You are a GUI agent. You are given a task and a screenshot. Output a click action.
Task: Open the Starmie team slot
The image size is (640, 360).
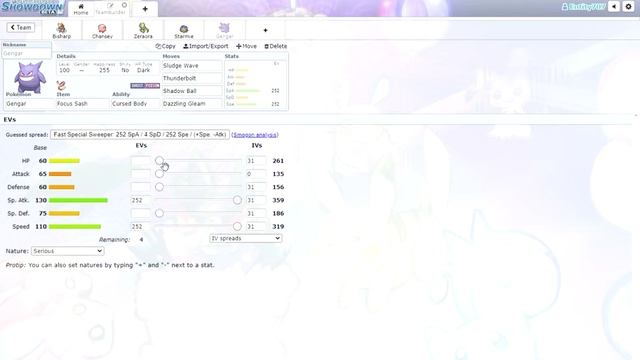(x=184, y=30)
